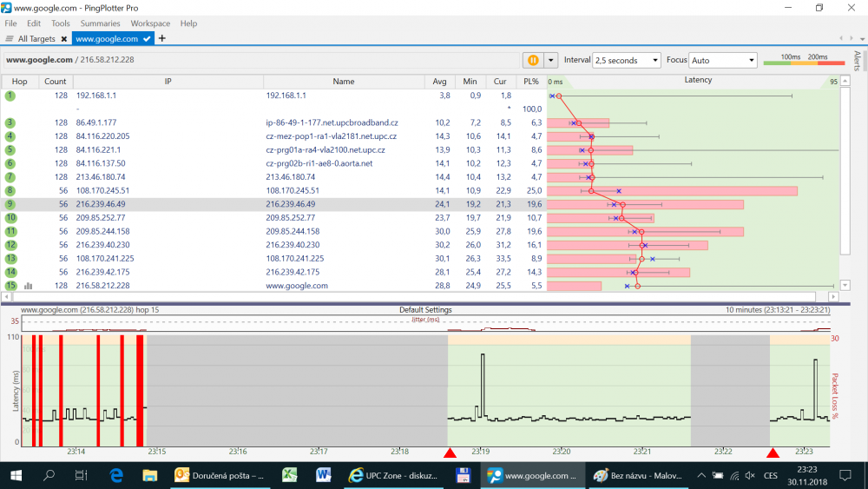Open the Windows Start menu
Viewport: 868px width, 489px height.
click(x=16, y=475)
